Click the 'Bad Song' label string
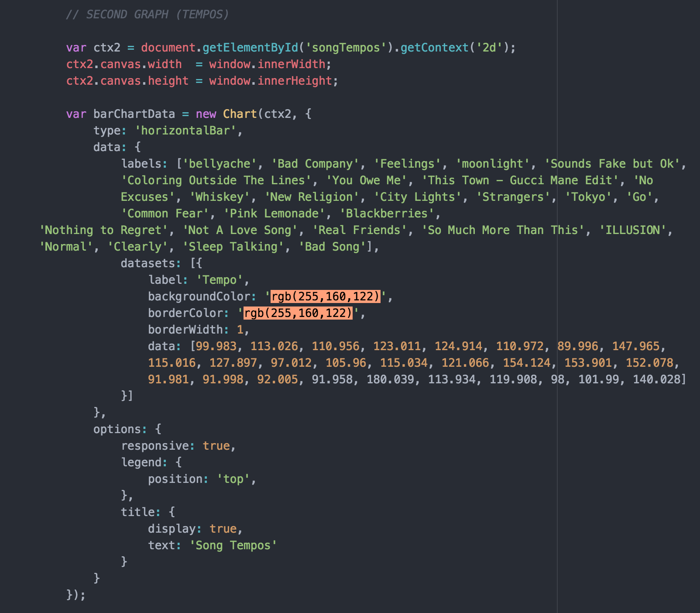Image resolution: width=700 pixels, height=613 pixels. point(332,247)
